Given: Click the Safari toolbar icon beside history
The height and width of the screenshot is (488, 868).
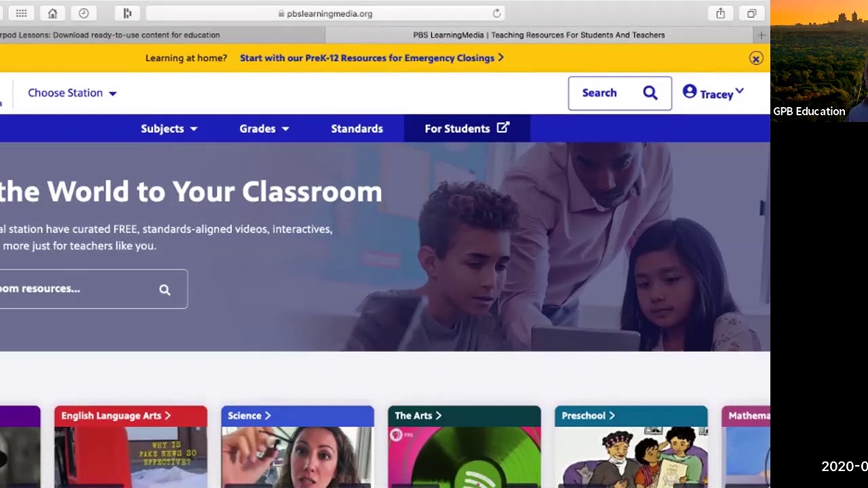Looking at the screenshot, I should (127, 14).
